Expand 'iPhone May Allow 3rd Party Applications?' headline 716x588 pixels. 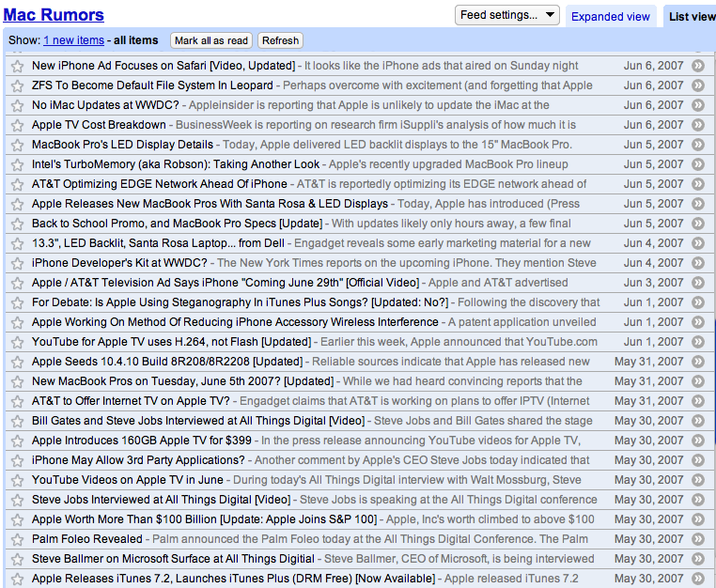pos(138,460)
